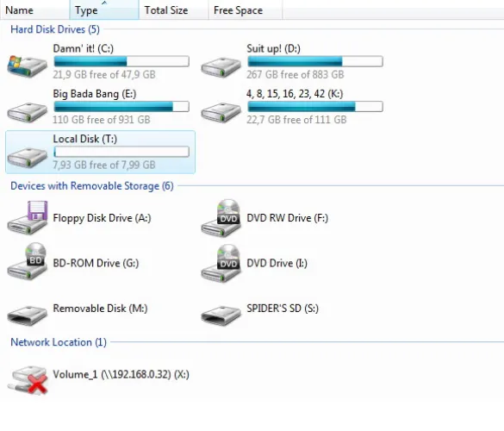Select the "SPIDER'S SD (S:)" label
This screenshot has width=504, height=431.
coord(283,309)
